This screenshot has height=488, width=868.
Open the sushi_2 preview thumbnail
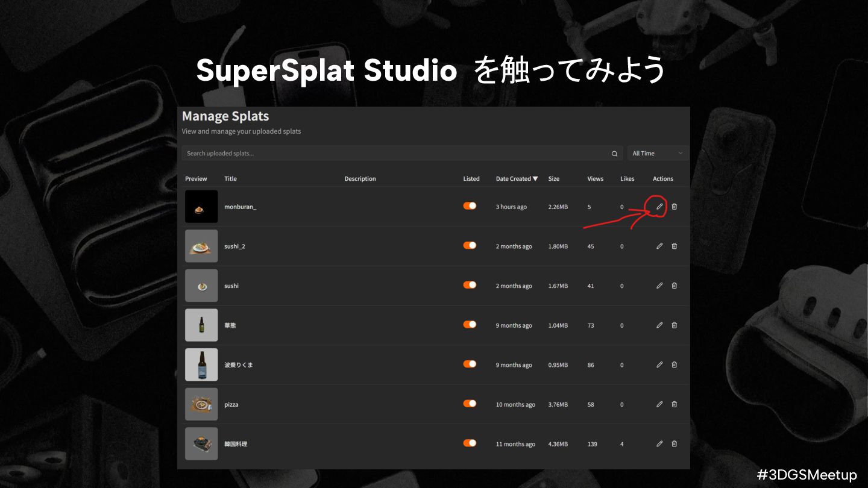coord(201,246)
